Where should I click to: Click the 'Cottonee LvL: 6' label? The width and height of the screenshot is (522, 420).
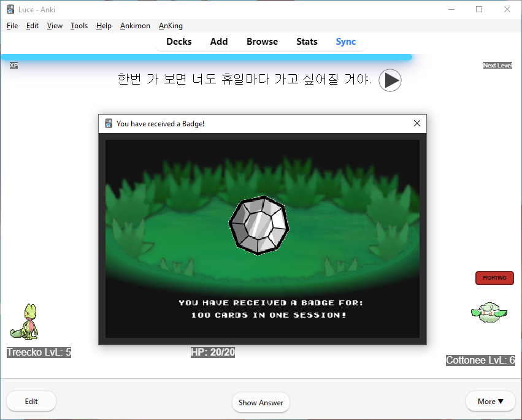click(x=480, y=360)
